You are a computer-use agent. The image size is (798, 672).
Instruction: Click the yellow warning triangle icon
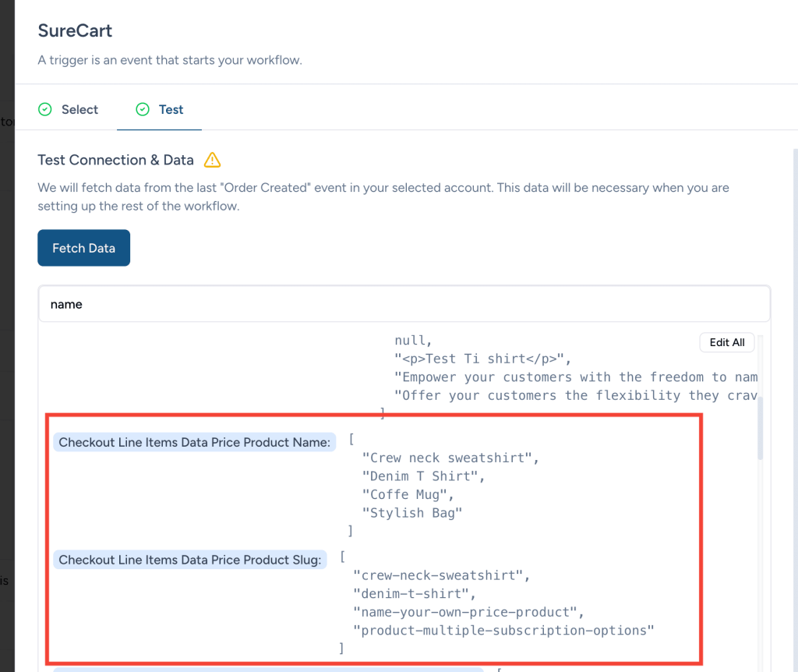212,161
